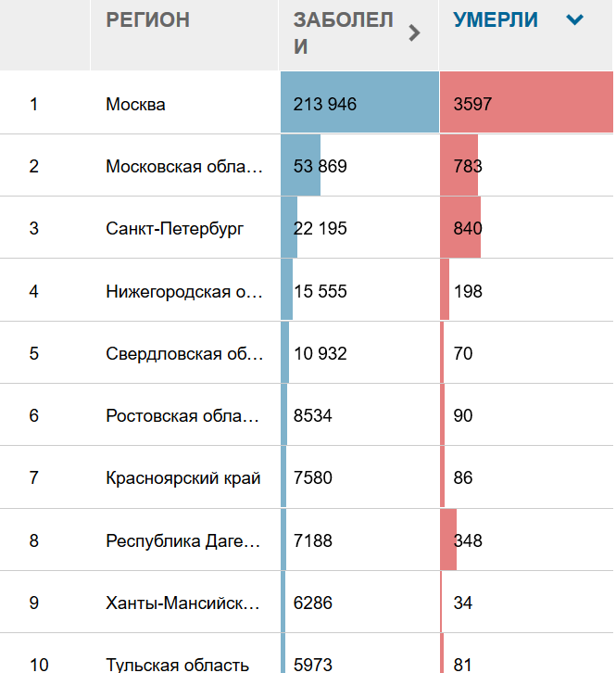Click the 348 deaths bar for Дагестан
This screenshot has width=616, height=673.
(x=448, y=540)
